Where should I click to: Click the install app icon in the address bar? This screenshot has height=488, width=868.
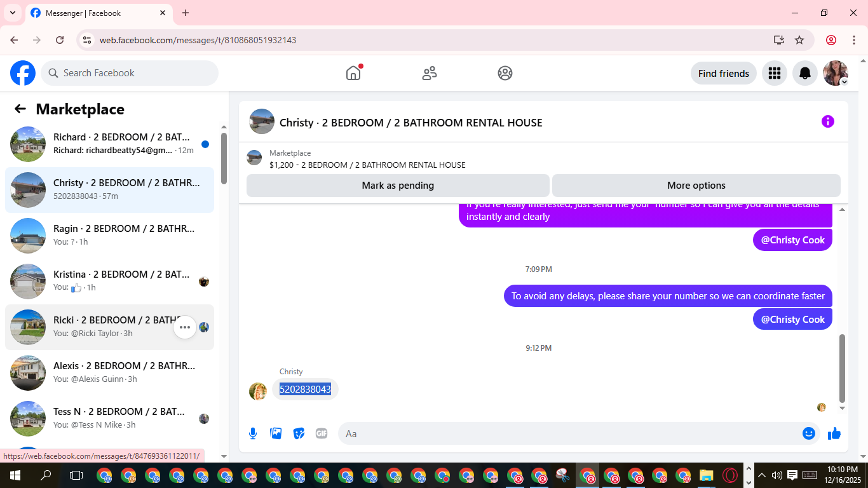779,40
